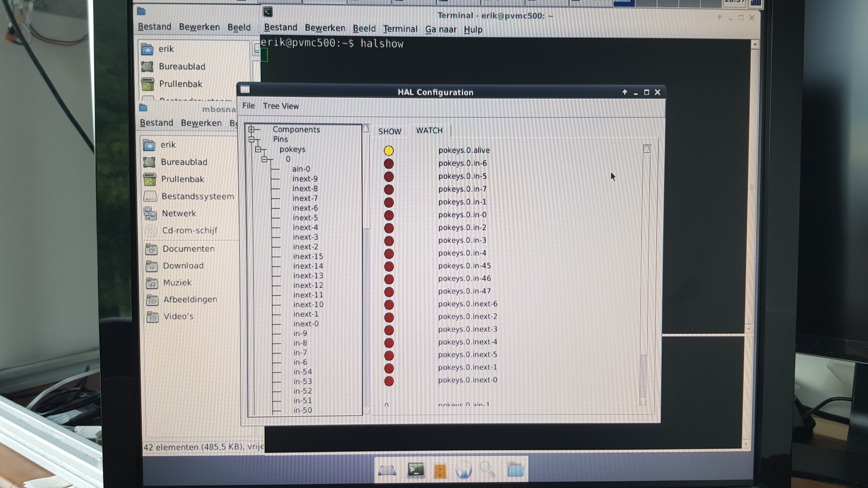The width and height of the screenshot is (868, 488).
Task: Select the in-54 pin in the tree
Action: [x=302, y=372]
